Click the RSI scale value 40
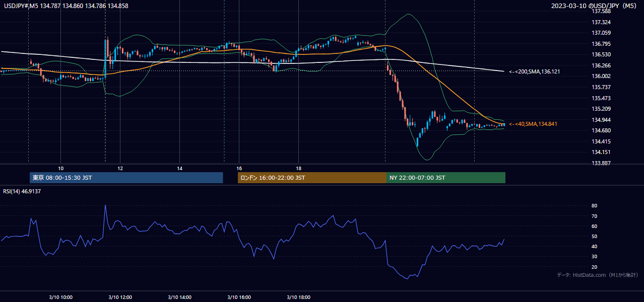The width and height of the screenshot is (644, 302). [x=595, y=246]
